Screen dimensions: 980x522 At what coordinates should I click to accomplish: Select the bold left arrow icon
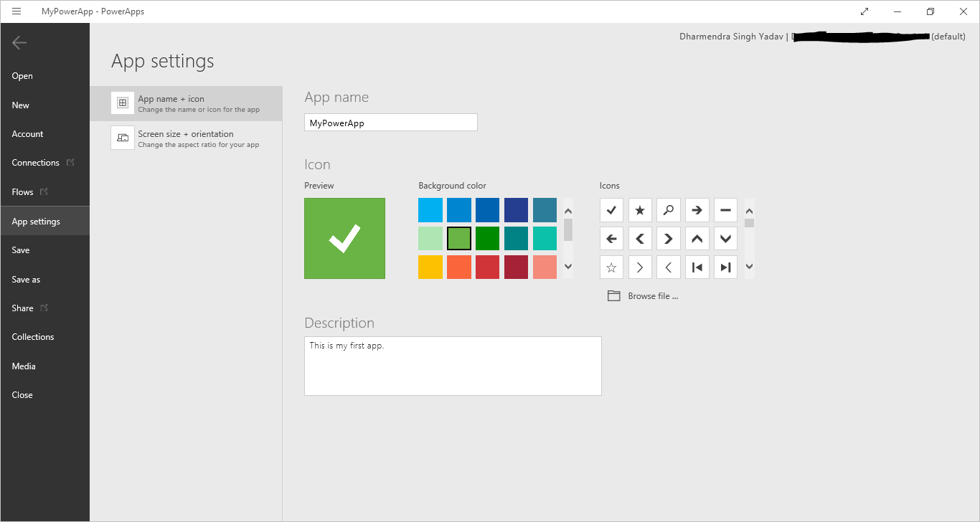pyautogui.click(x=611, y=239)
